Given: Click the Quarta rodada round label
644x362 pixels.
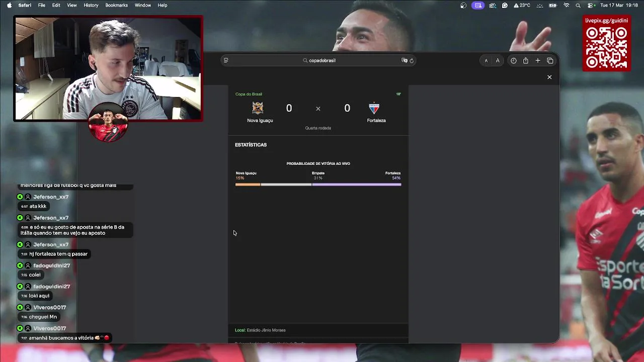Looking at the screenshot, I should [318, 128].
